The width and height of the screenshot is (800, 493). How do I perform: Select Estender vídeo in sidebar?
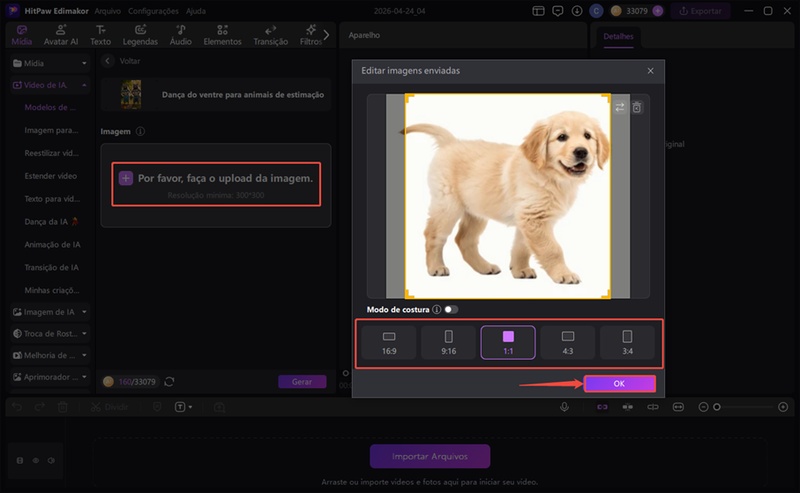tap(51, 176)
